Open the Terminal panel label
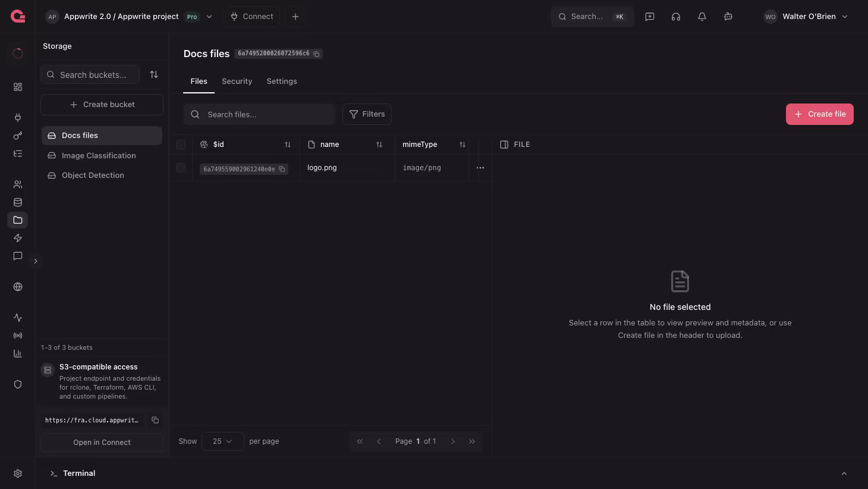This screenshot has width=868, height=489. click(x=79, y=474)
